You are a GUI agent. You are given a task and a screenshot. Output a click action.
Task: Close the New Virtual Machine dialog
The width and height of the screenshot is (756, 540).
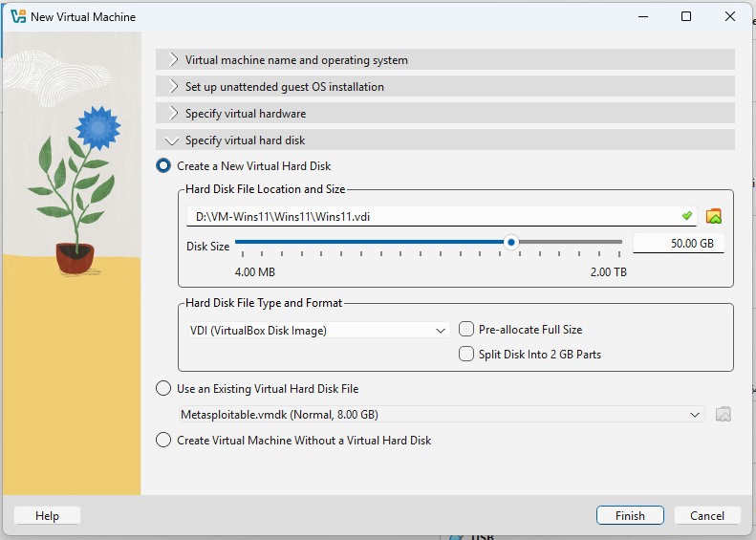[730, 16]
